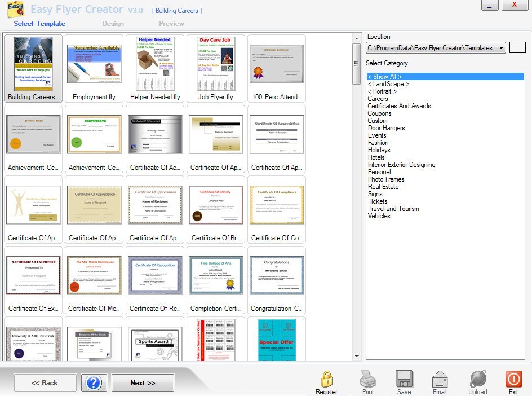Switch to the Preview tab
Viewport: 532px width, 396px height.
tap(171, 24)
